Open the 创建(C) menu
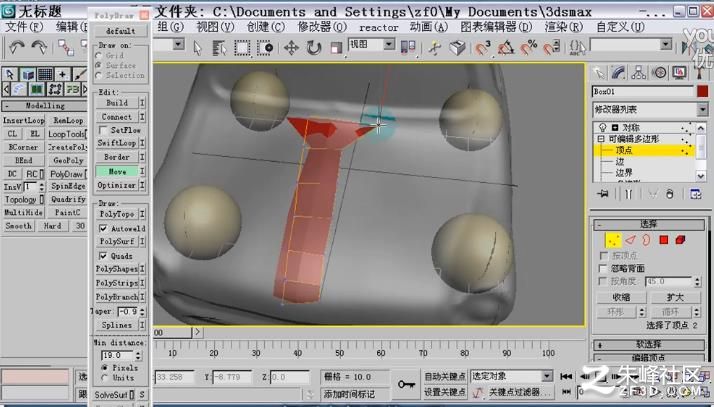Image resolution: width=714 pixels, height=407 pixels. pos(266,27)
